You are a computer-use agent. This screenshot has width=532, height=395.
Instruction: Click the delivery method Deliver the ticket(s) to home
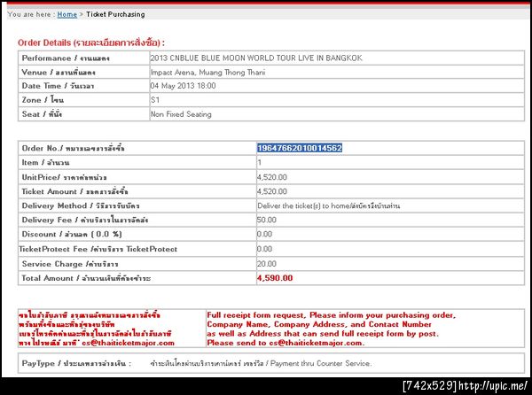point(328,205)
